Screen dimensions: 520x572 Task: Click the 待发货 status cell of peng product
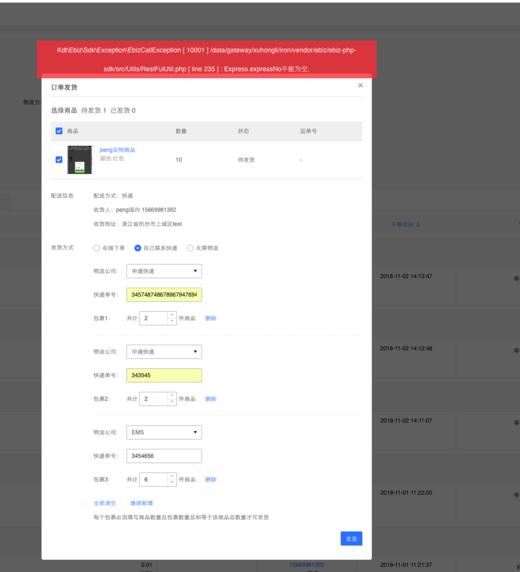coord(246,160)
